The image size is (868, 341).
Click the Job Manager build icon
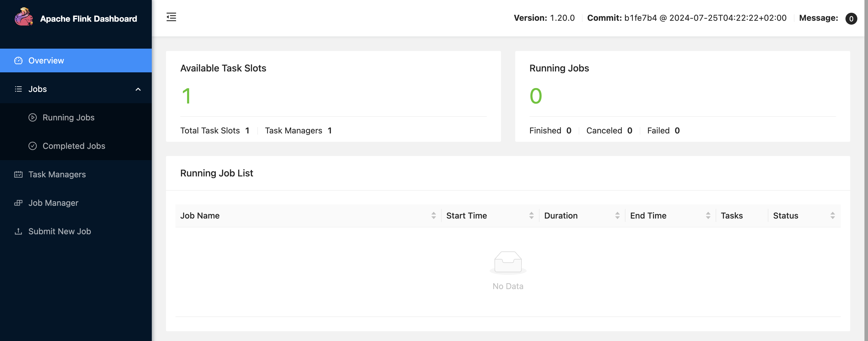pyautogui.click(x=18, y=203)
